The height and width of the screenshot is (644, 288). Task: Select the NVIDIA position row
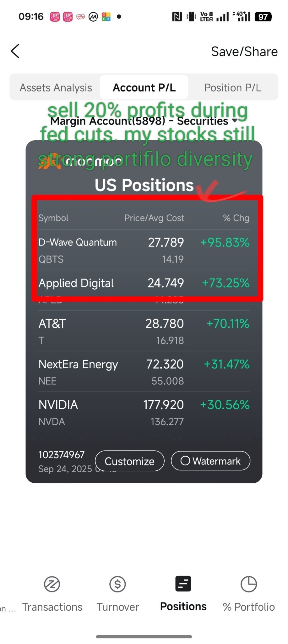coord(144,412)
